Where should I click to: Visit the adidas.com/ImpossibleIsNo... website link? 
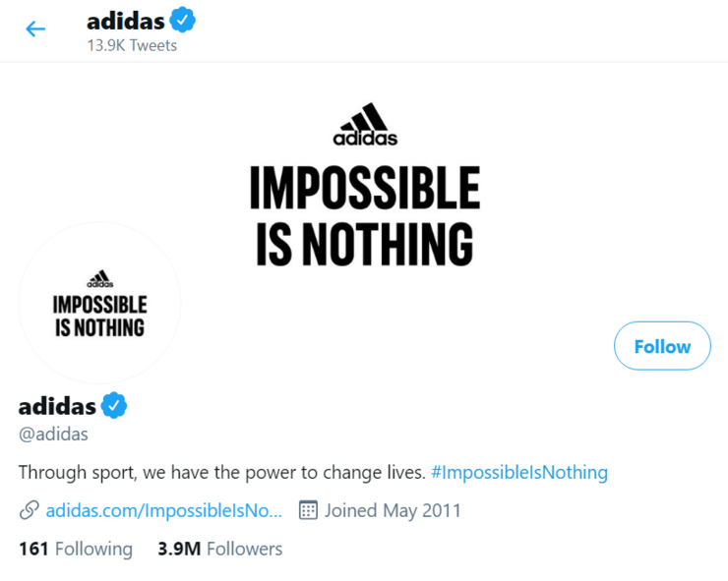[164, 510]
